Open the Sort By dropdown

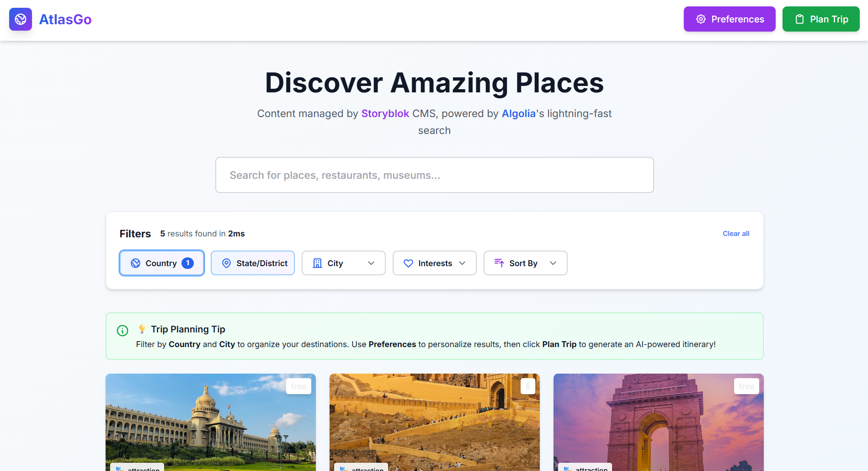pyautogui.click(x=526, y=263)
